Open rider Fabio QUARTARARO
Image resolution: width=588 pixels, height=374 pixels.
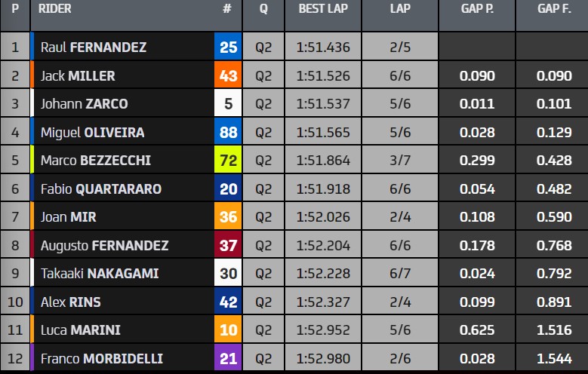[x=101, y=189]
